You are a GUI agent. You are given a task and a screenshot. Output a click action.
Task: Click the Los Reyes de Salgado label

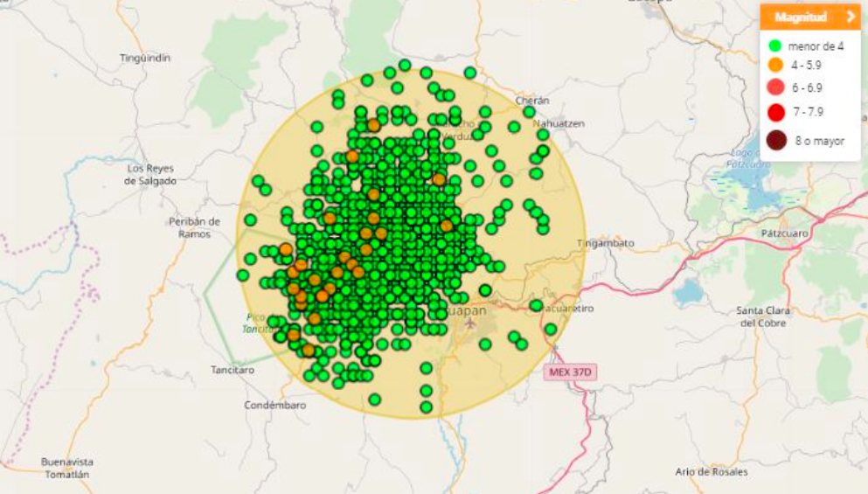point(151,174)
